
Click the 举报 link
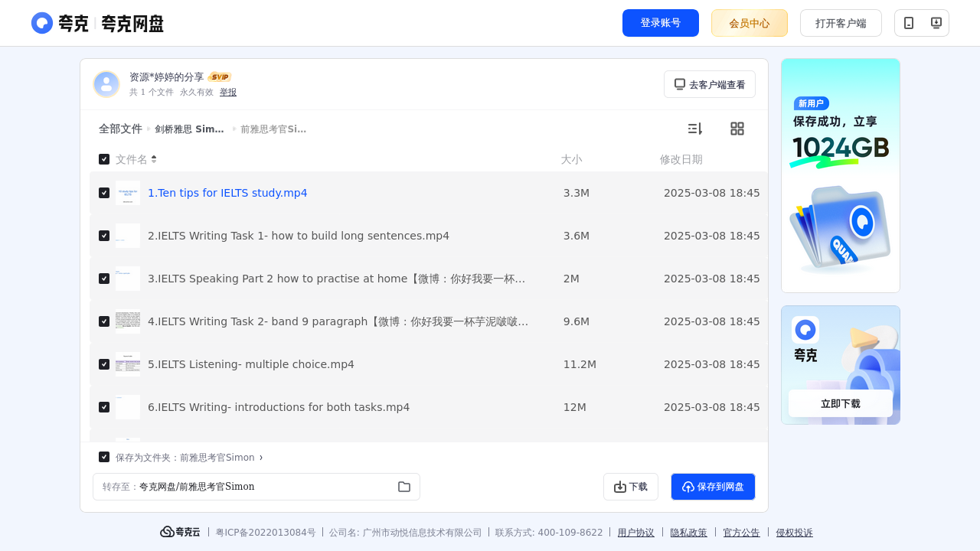(x=228, y=92)
